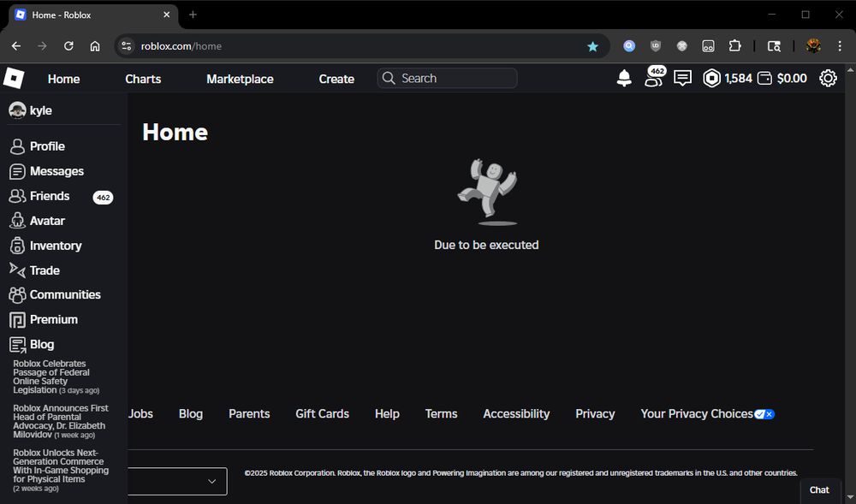Open Create in the top navigation
The width and height of the screenshot is (856, 504).
click(336, 79)
